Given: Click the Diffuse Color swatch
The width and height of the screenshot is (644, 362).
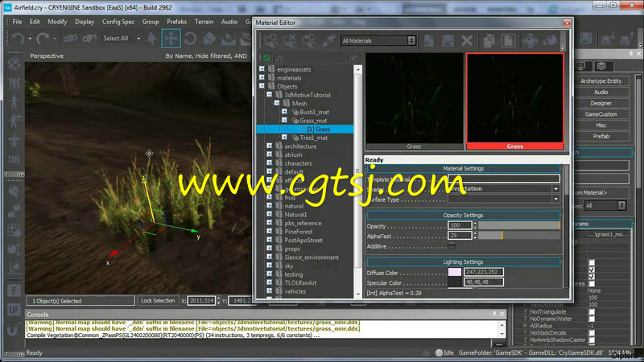Looking at the screenshot, I should tap(455, 272).
